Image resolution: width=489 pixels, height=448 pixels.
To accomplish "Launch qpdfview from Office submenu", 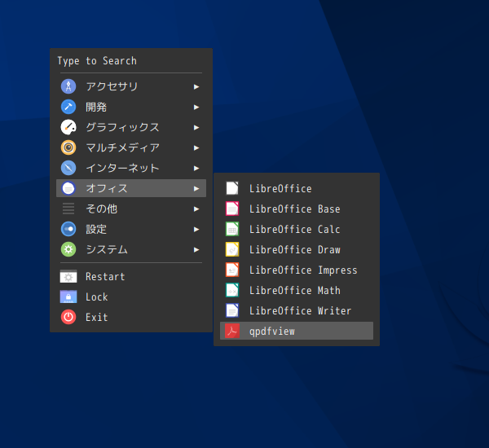I will click(x=297, y=331).
